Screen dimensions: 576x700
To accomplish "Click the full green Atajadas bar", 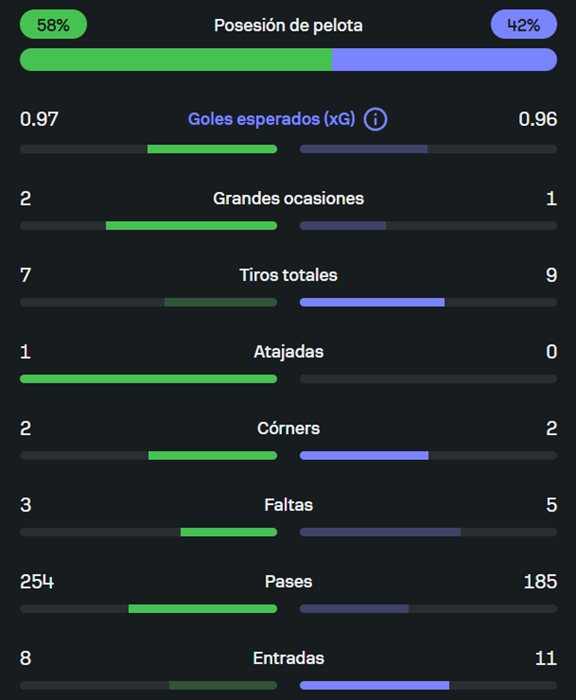I will 148,379.
